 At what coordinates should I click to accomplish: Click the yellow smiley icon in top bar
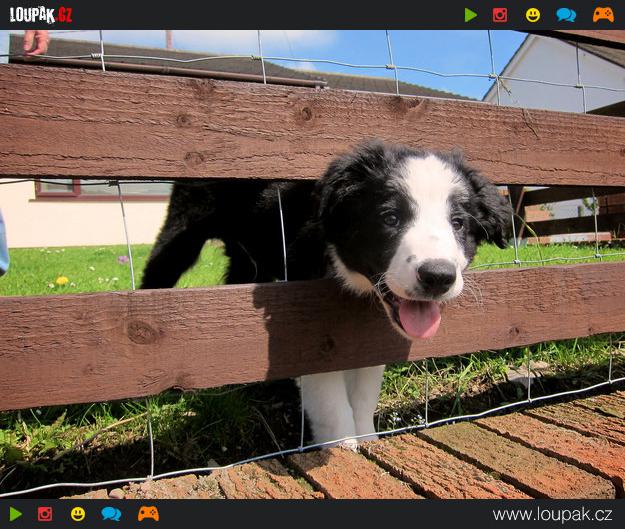tap(533, 15)
